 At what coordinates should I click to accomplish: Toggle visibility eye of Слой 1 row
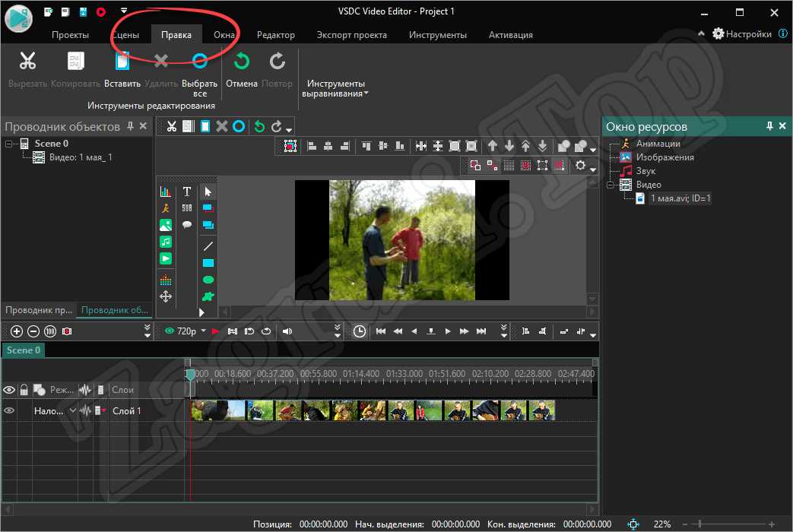(x=9, y=410)
